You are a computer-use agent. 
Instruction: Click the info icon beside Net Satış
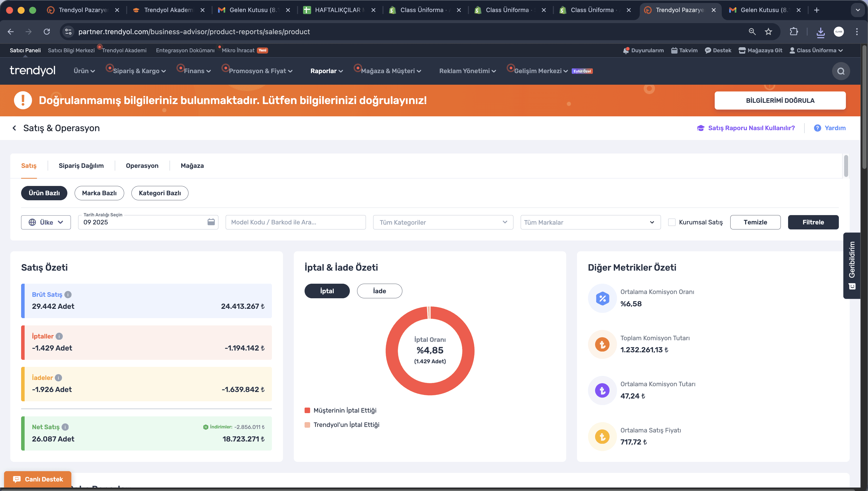(65, 427)
